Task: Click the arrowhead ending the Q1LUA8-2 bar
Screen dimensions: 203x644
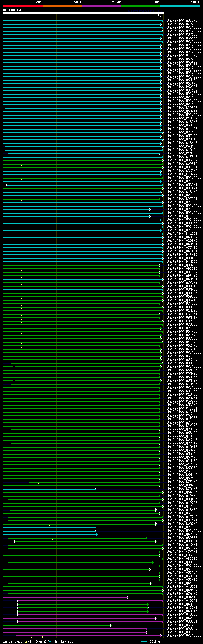Action: tap(150, 216)
